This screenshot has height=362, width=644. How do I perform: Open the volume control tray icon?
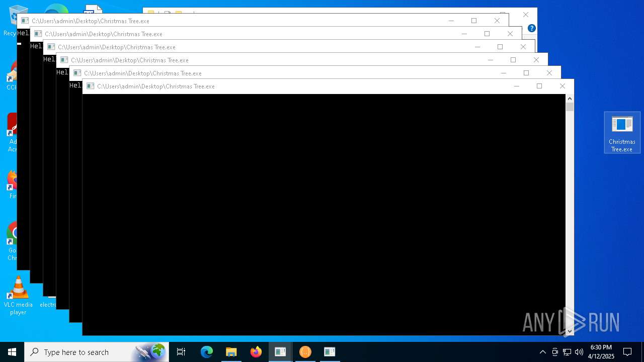point(579,352)
